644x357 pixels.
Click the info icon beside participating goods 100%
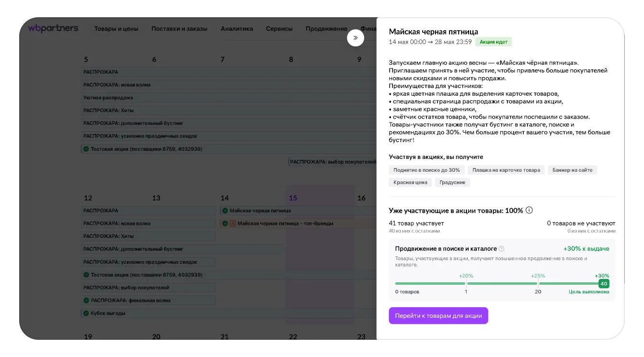(529, 210)
